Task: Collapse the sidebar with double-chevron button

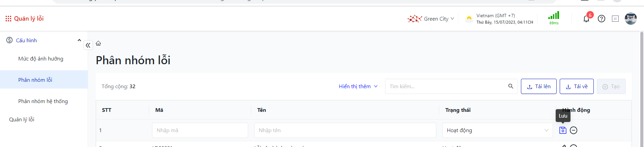Action: 88,45
